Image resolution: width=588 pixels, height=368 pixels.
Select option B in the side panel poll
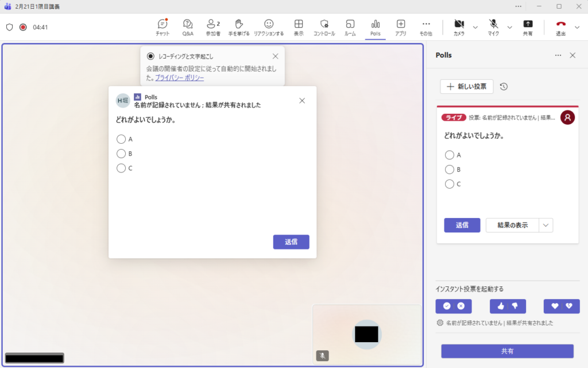[450, 170]
